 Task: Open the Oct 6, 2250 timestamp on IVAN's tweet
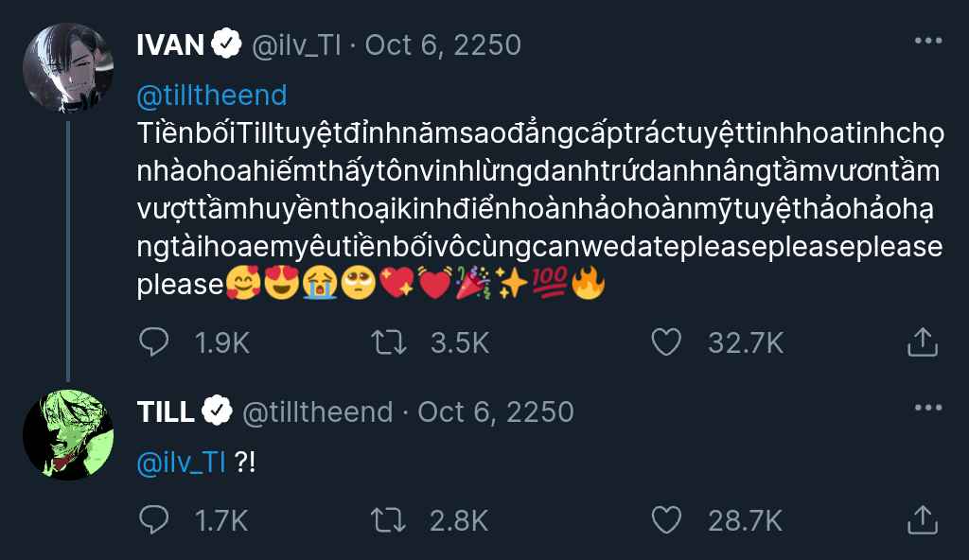pyautogui.click(x=443, y=44)
